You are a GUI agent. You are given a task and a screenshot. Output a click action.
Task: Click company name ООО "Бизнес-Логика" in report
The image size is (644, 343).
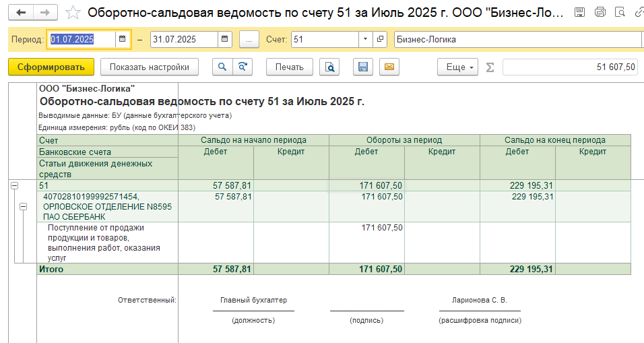pos(87,88)
